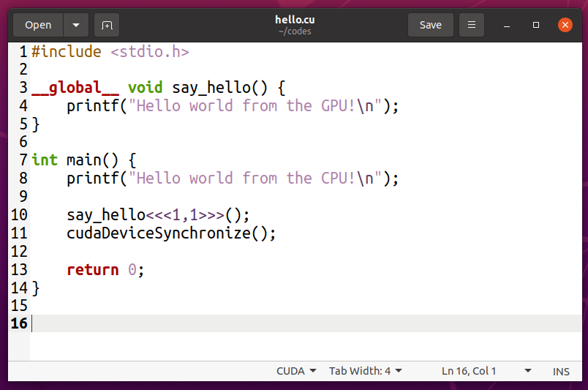
Task: Click the __global__ keyword
Action: [75, 88]
